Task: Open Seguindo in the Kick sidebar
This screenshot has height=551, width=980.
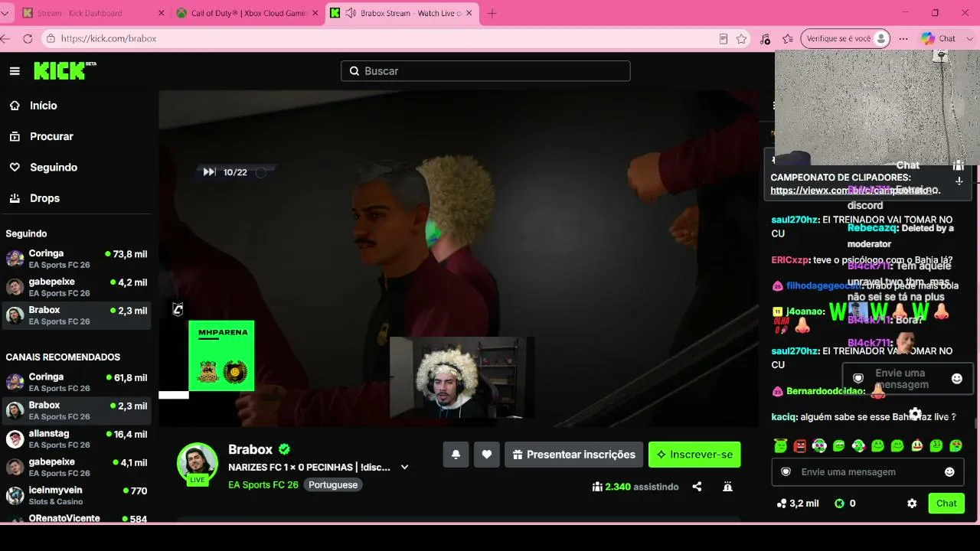Action: click(54, 167)
